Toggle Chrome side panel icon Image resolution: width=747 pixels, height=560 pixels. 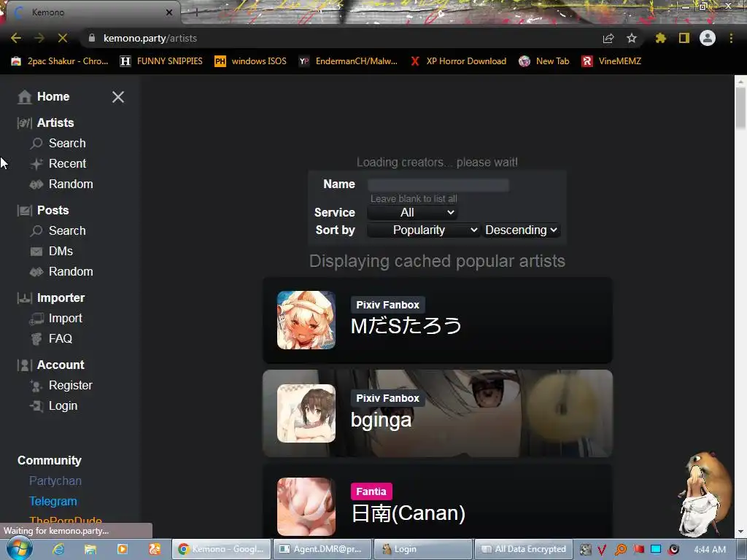pyautogui.click(x=684, y=38)
